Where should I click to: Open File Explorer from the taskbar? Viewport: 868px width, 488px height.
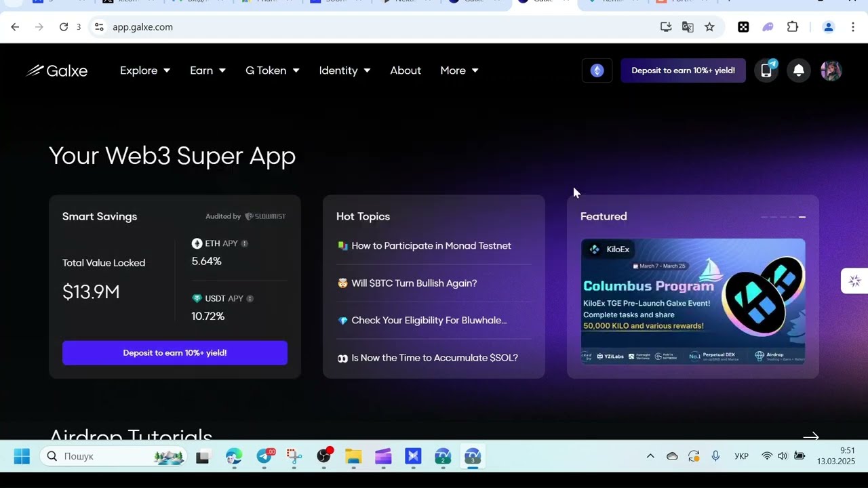(x=353, y=456)
